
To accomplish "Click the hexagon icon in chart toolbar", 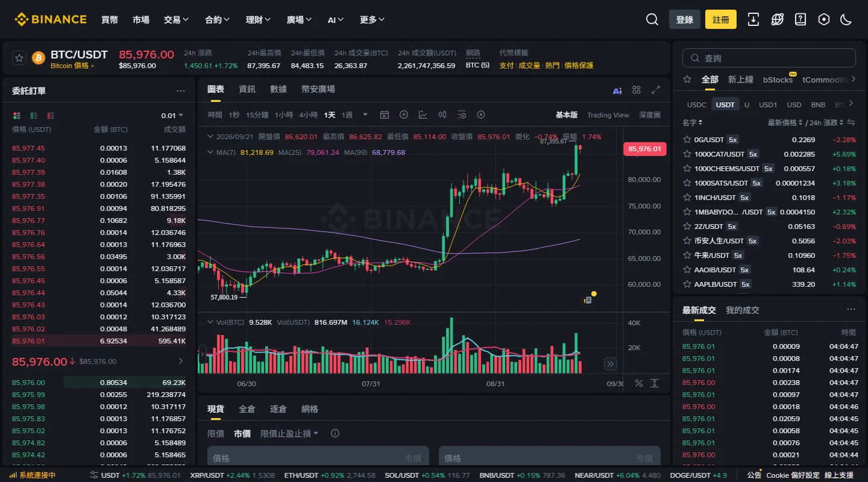I will (x=481, y=114).
